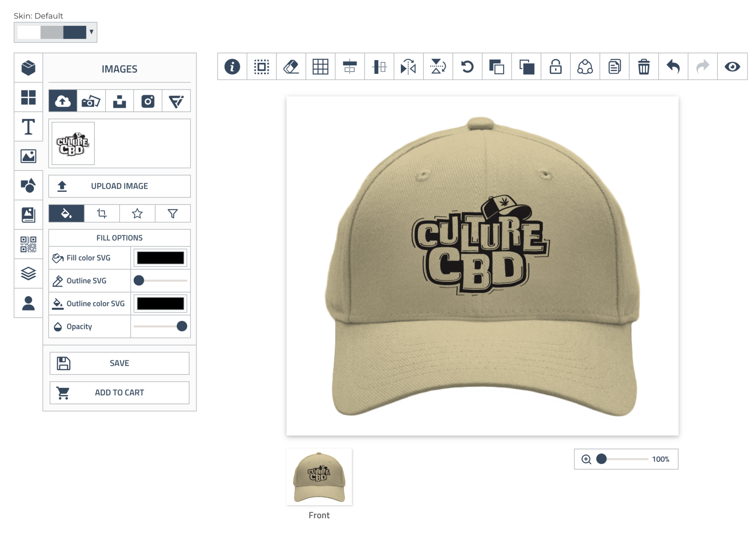The image size is (756, 547).
Task: Click the flip vertical icon
Action: [x=438, y=67]
